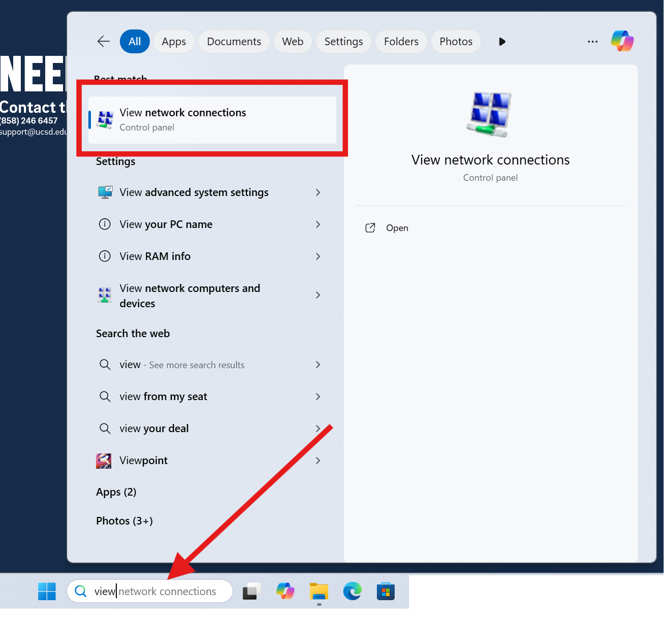Expand View network computers and devices
The height and width of the screenshot is (621, 672).
tap(318, 295)
